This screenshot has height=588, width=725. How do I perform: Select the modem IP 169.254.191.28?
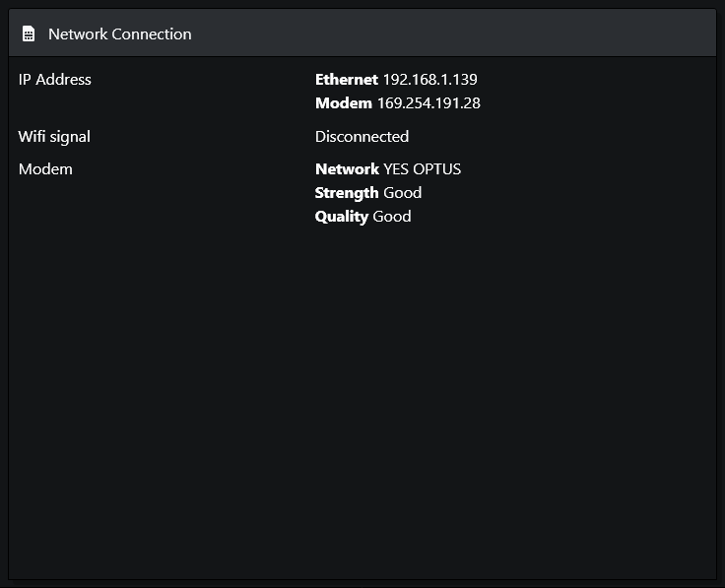428,103
